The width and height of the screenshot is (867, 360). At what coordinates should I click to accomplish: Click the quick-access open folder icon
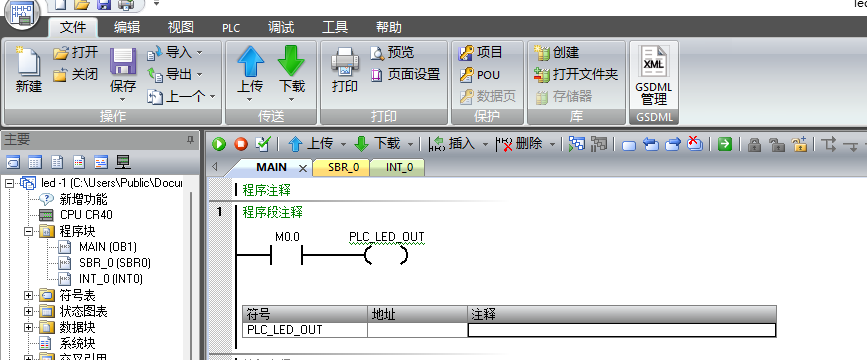82,4
